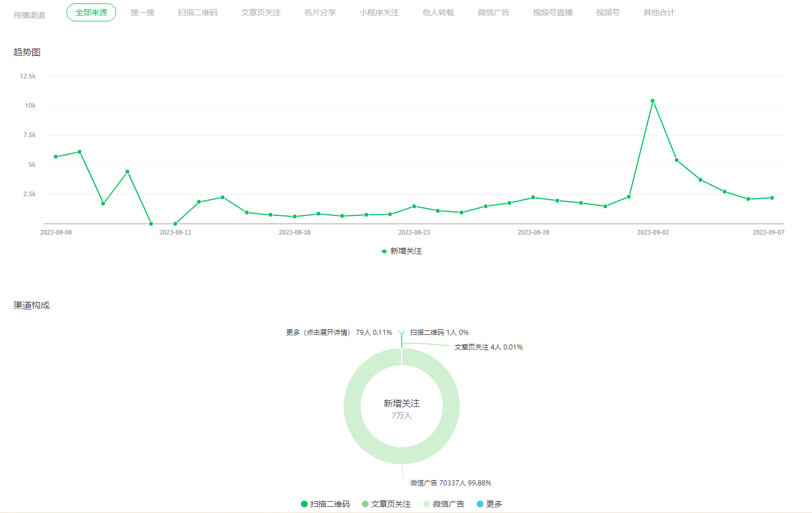Click the 渠道构成 section heading
812x513 pixels.
tap(32, 306)
